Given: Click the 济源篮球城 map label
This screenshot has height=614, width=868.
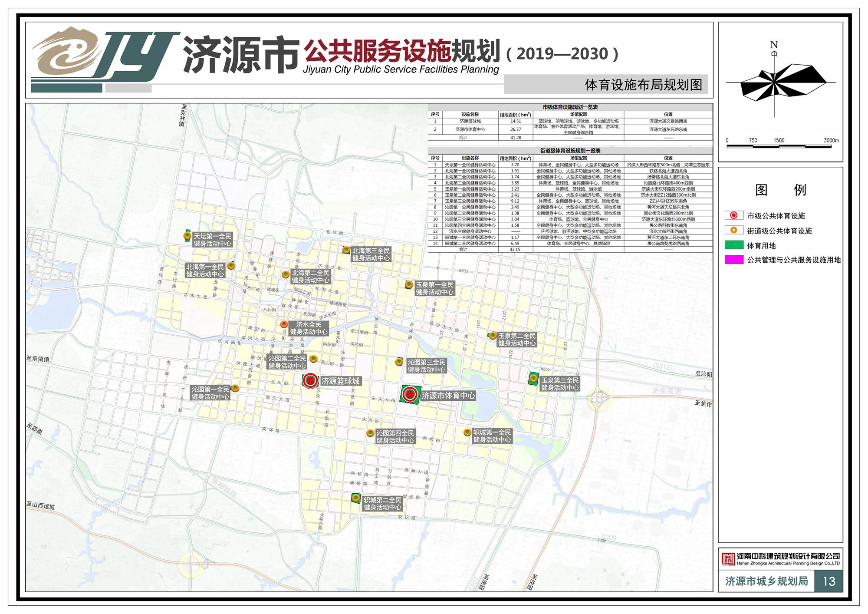Looking at the screenshot, I should (x=340, y=381).
